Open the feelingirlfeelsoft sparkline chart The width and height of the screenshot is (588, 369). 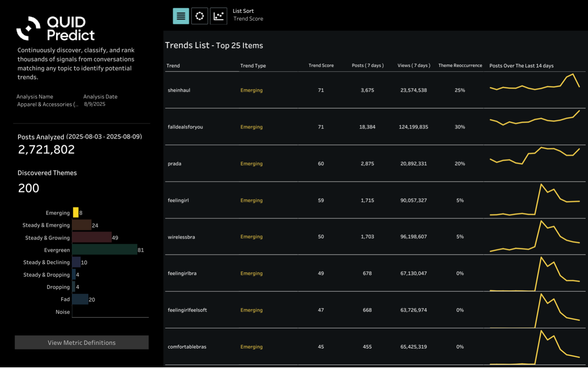coord(535,311)
